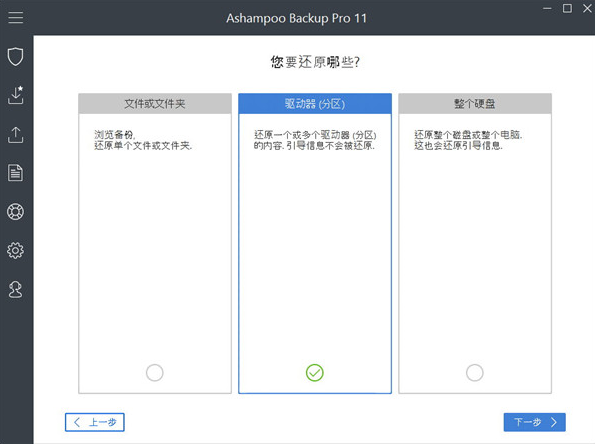The image size is (595, 446).
Task: Open the shield overview icon in sidebar
Action: pyautogui.click(x=16, y=57)
